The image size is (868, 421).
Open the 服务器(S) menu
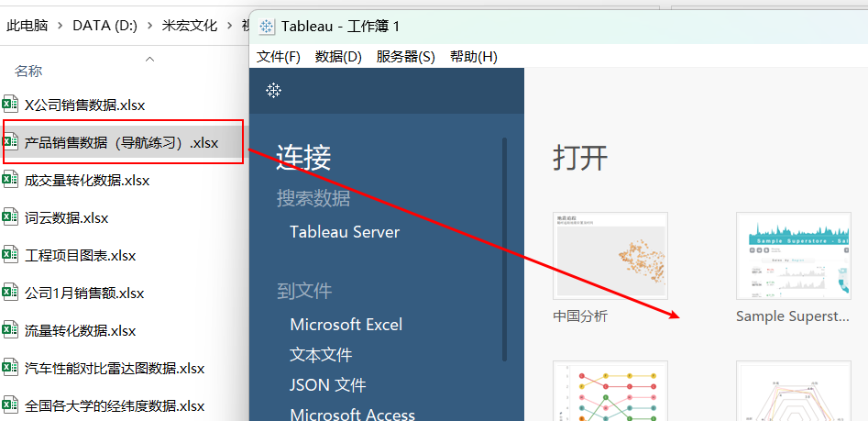[405, 56]
